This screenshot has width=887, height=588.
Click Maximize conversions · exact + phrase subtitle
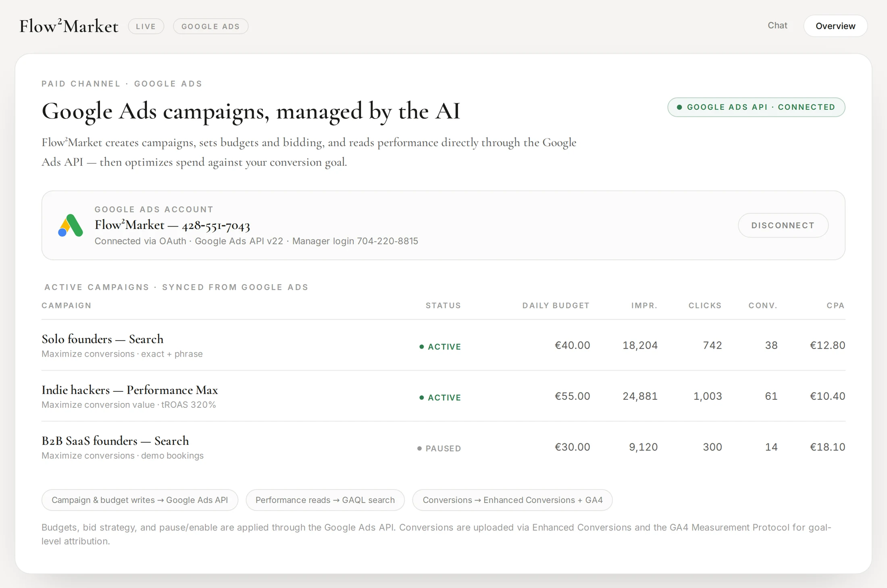pyautogui.click(x=122, y=354)
